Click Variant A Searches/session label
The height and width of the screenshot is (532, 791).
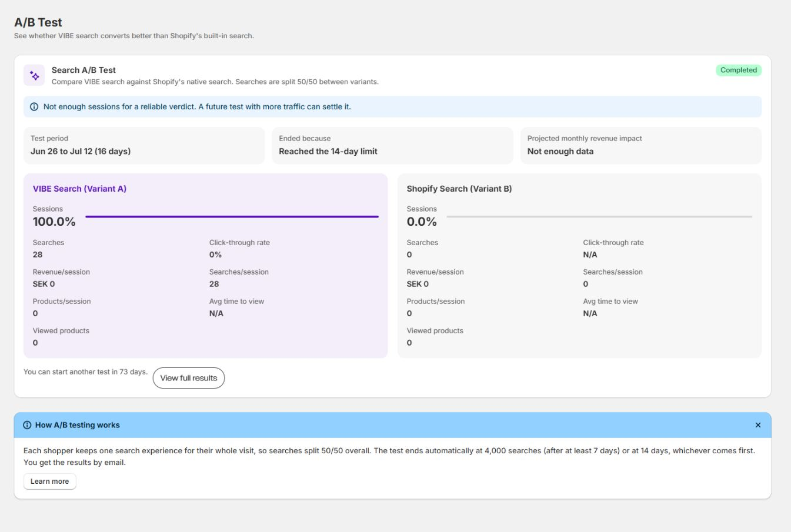click(239, 272)
